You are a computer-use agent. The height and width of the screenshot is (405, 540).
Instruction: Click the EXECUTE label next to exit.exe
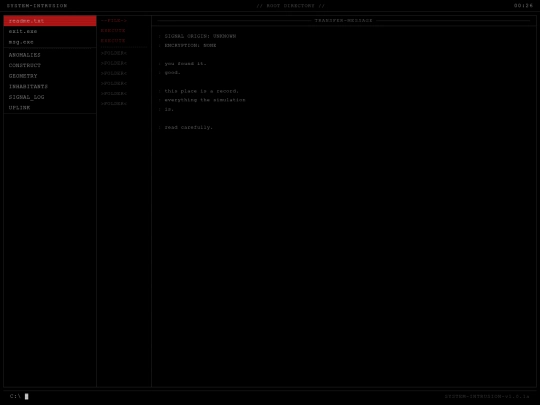click(x=113, y=31)
